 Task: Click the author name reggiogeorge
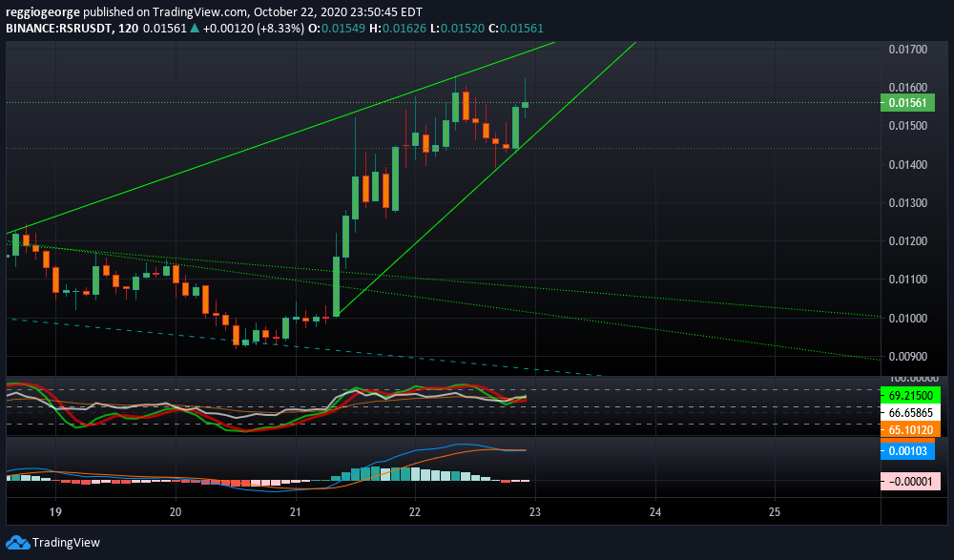(43, 11)
